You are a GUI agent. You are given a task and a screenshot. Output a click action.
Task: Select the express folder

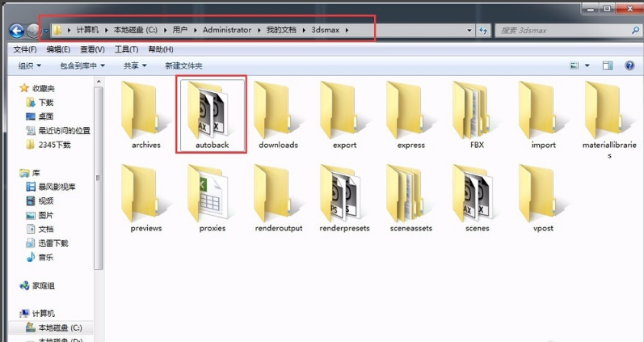point(410,115)
